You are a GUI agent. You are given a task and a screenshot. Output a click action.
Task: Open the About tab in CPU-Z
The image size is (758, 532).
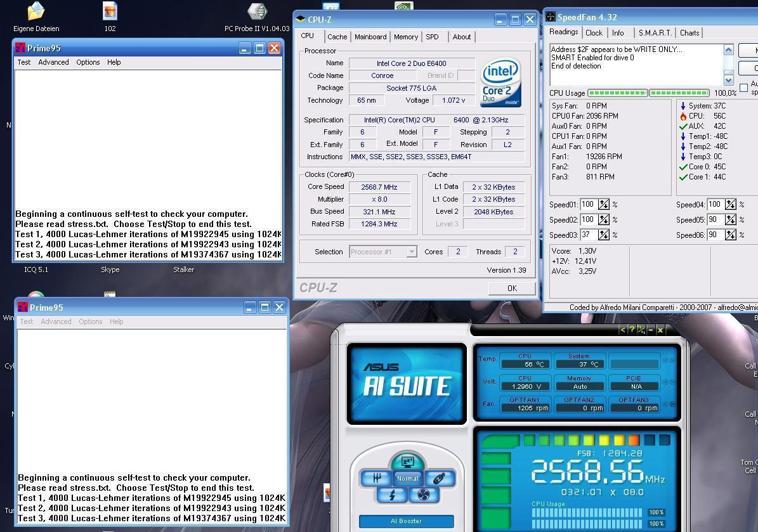coord(462,37)
